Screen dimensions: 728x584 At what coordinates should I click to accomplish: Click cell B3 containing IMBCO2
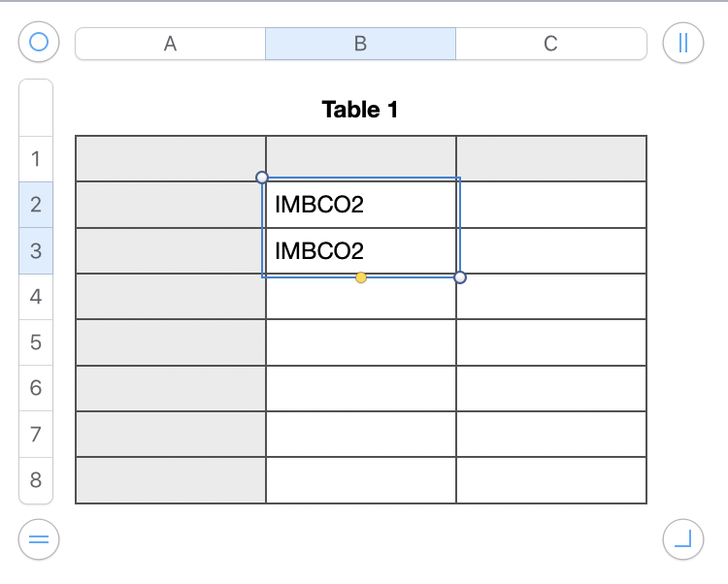(x=360, y=251)
